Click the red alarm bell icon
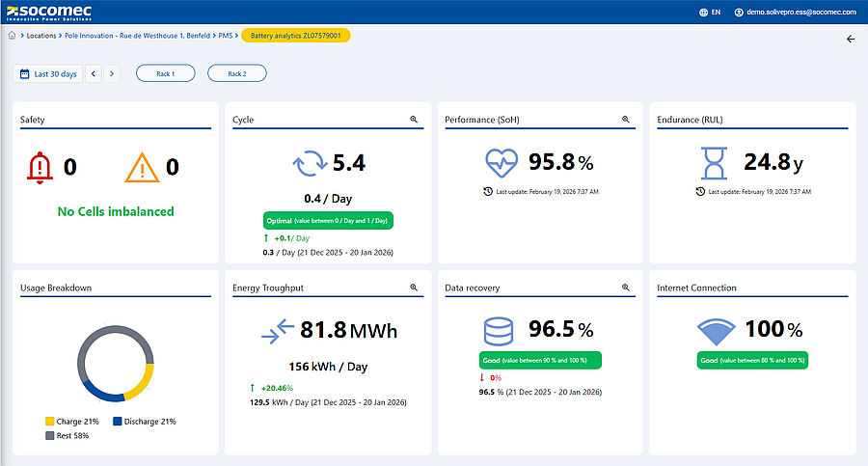868x466 pixels. pos(40,168)
